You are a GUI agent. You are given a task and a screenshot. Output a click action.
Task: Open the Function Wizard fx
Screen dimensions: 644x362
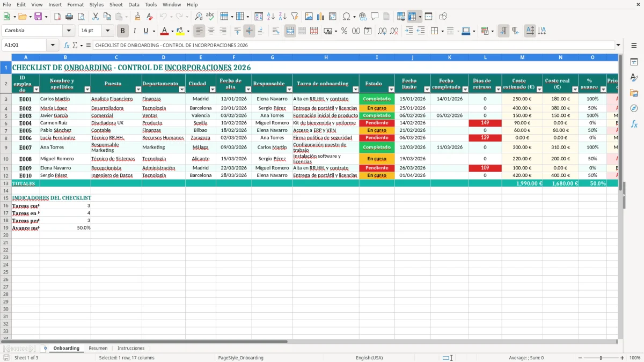tap(67, 45)
